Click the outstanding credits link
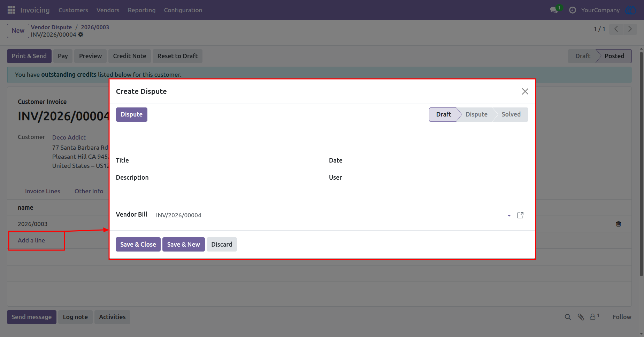644x337 pixels. tap(69, 75)
